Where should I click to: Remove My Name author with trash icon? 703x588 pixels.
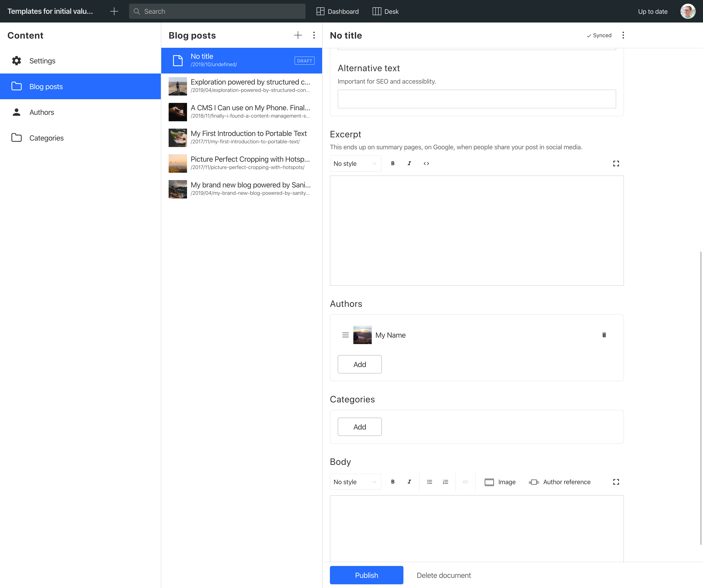coord(604,335)
